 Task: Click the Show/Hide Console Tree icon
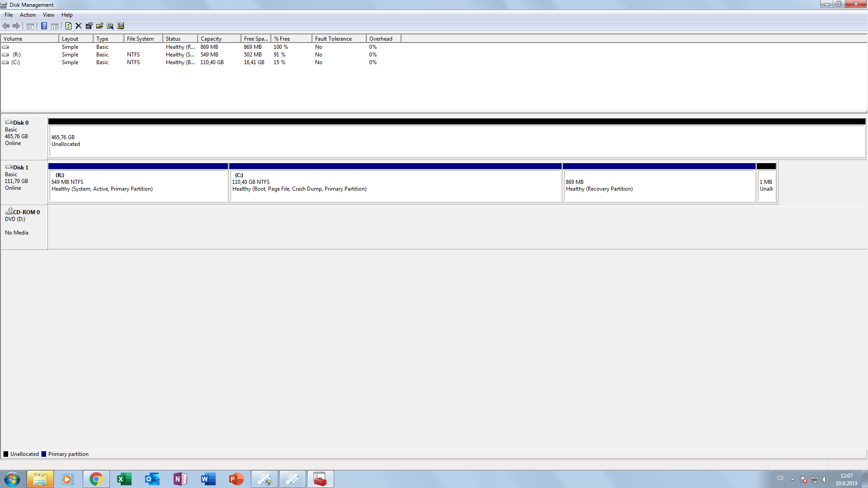(30, 26)
